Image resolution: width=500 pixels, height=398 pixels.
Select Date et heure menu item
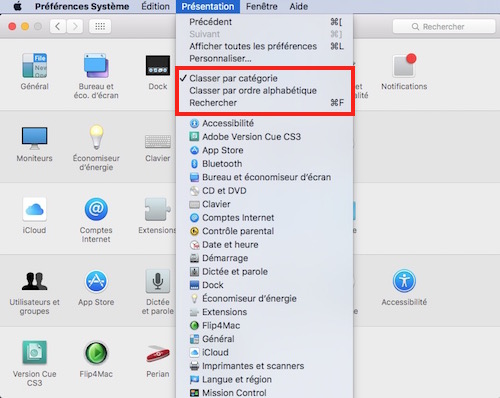pyautogui.click(x=265, y=245)
